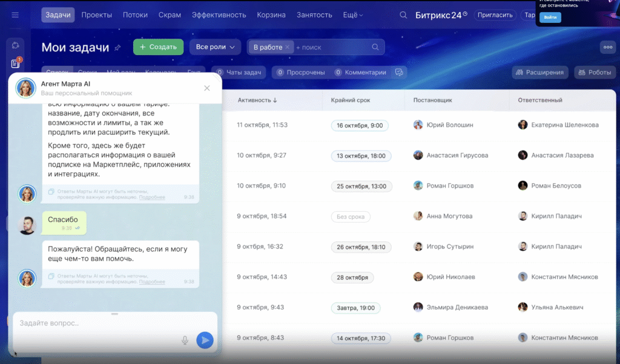Screen dimensions: 620x364
Task: Sort by the Активность column header
Action: point(257,100)
